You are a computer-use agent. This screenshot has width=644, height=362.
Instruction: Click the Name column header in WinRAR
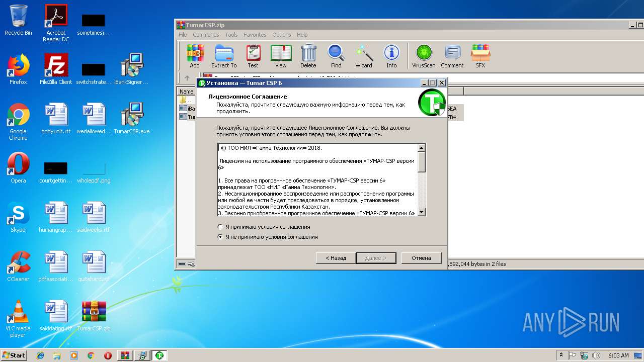pyautogui.click(x=187, y=92)
